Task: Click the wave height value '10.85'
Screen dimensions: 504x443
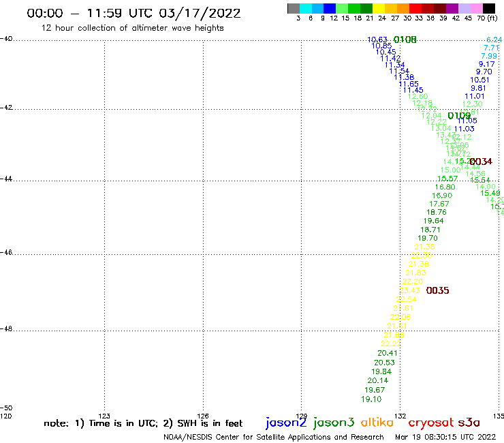Action: tap(382, 46)
